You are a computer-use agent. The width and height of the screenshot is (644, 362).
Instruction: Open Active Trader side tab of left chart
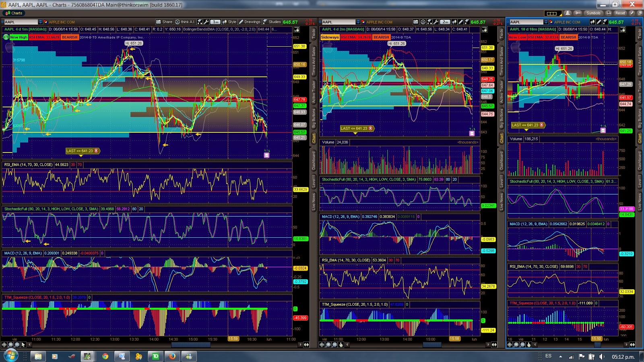pyautogui.click(x=314, y=92)
